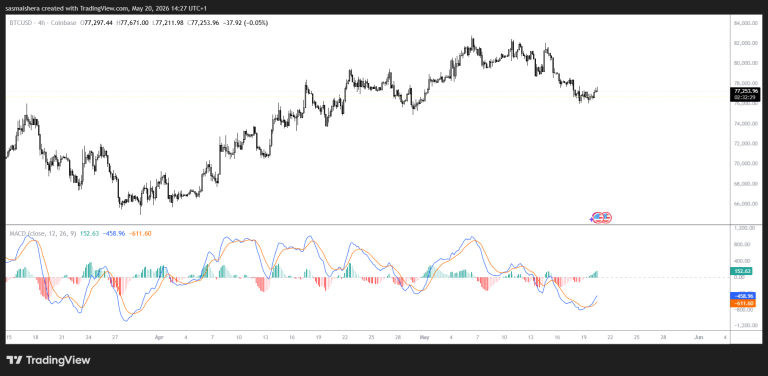Click the 15 date label on the time axis
768x376 pixels.
pyautogui.click(x=9, y=337)
